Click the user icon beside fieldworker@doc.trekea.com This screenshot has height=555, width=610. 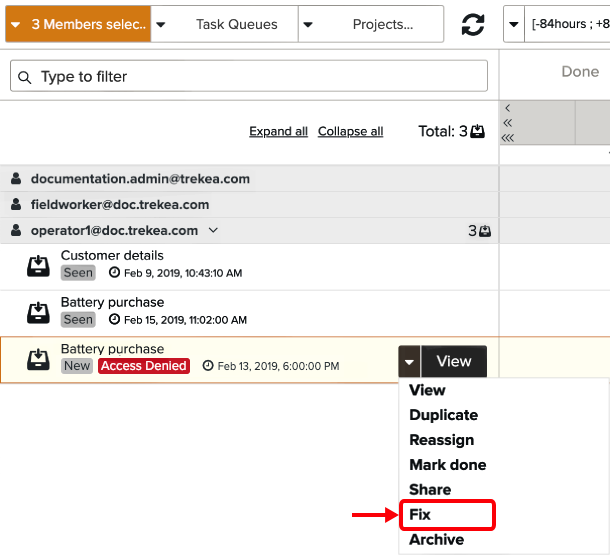16,205
